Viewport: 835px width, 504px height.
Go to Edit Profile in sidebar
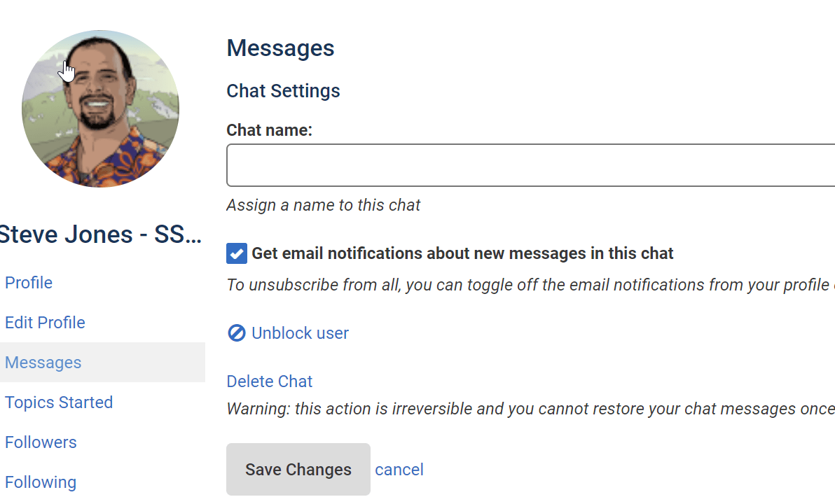click(45, 323)
